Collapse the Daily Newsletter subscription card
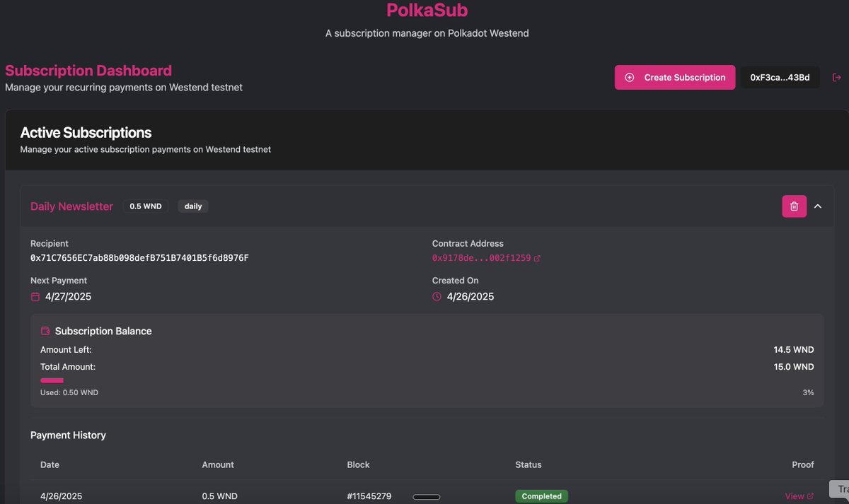 [x=818, y=206]
